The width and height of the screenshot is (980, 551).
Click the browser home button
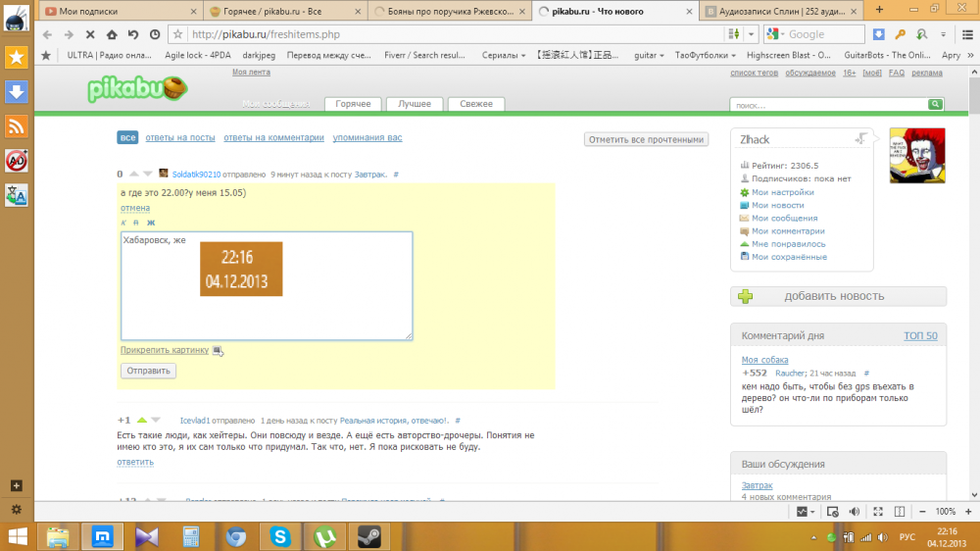(x=112, y=34)
